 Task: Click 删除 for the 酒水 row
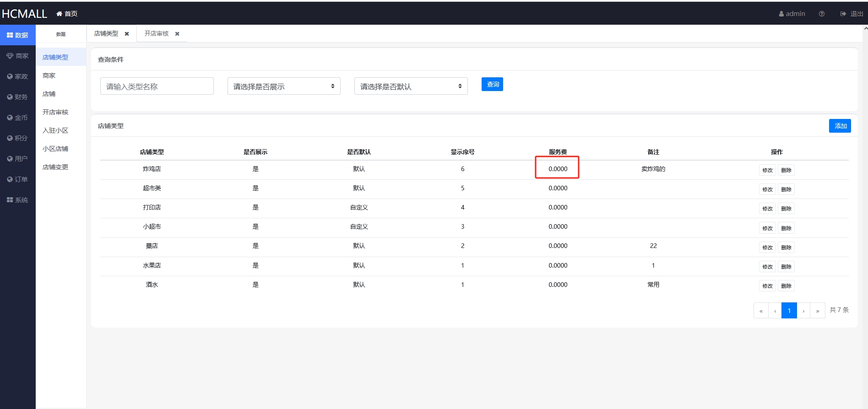click(786, 286)
